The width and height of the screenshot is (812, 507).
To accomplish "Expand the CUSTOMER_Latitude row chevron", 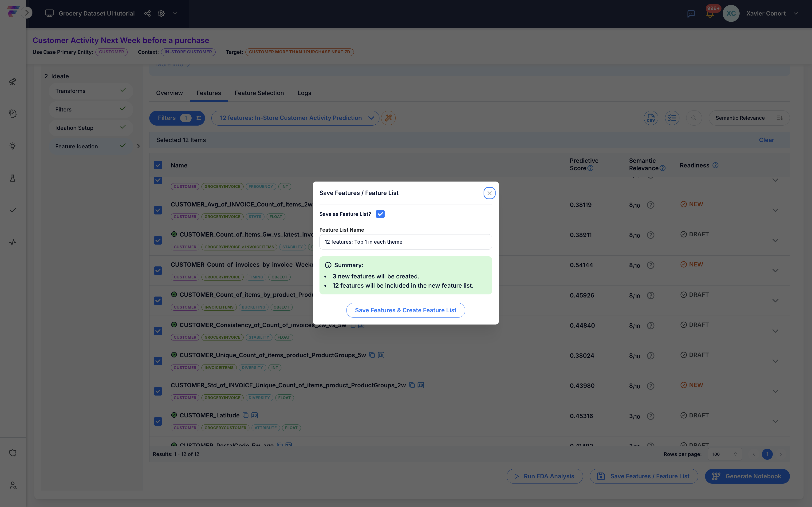I will [775, 421].
